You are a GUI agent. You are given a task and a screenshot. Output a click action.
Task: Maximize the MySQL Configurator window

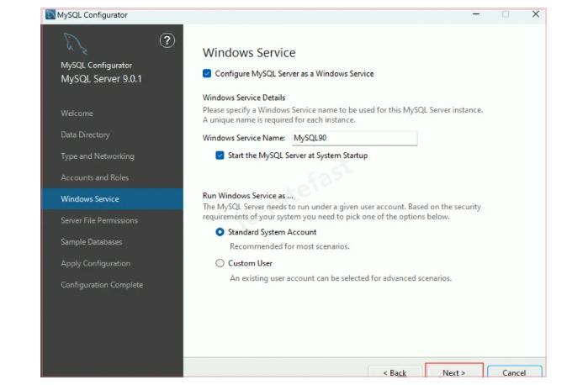coord(506,14)
